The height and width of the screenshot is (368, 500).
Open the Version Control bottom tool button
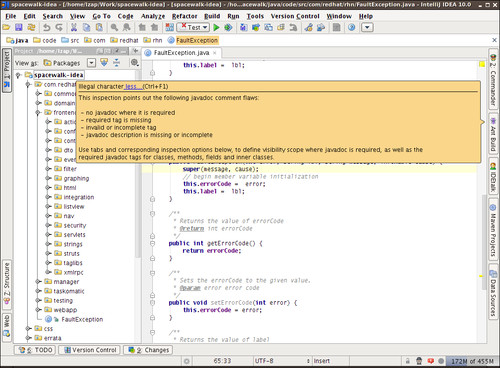coord(90,350)
